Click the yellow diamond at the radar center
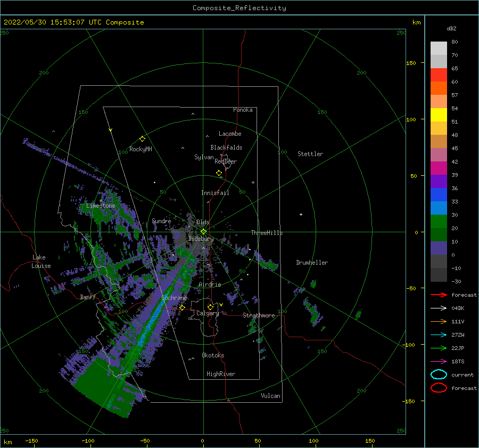The height and width of the screenshot is (448, 479). click(x=203, y=232)
